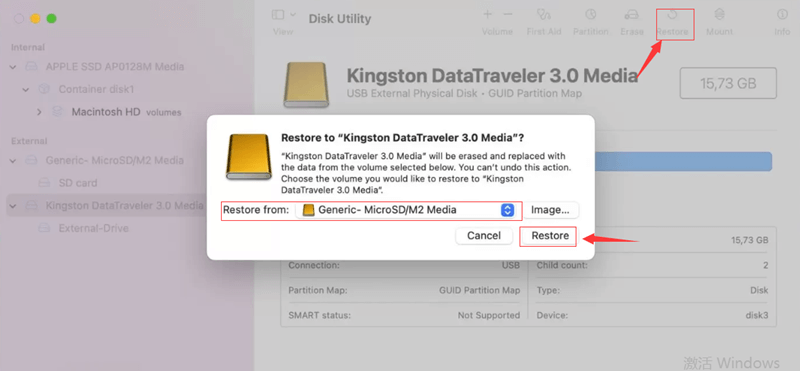Click the green zoom window button
The width and height of the screenshot is (800, 371).
[51, 19]
